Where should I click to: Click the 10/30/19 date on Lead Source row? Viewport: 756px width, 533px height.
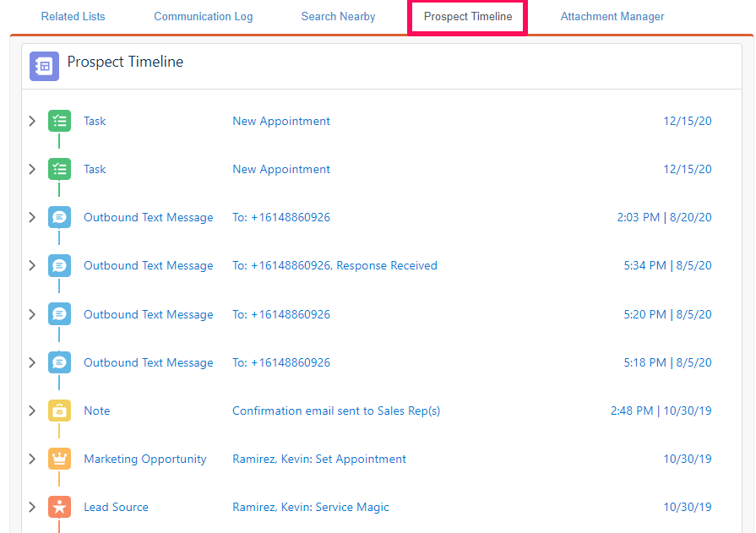point(688,507)
